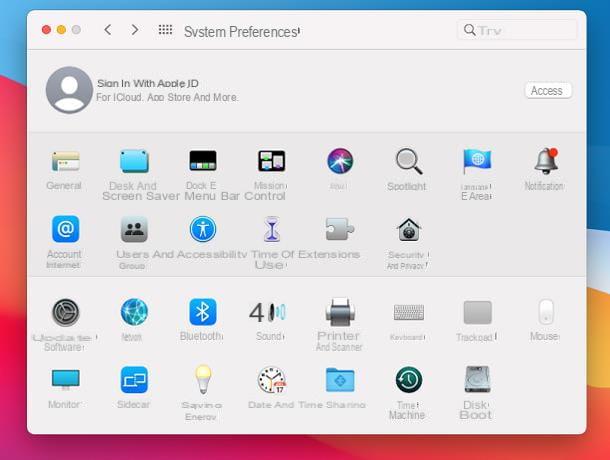The image size is (610, 460).
Task: Open Monitor display preferences
Action: (65, 379)
